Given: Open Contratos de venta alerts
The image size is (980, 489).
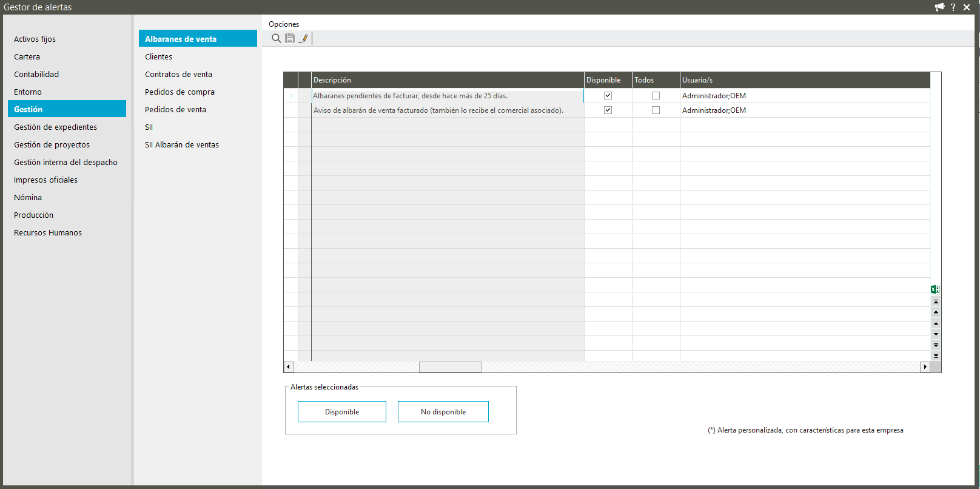Looking at the screenshot, I should 198,74.
